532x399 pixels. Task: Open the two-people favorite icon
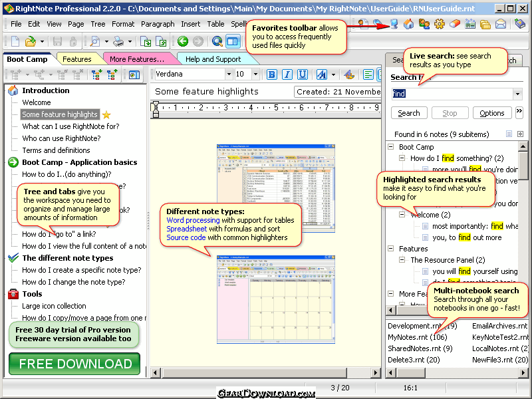tap(424, 24)
